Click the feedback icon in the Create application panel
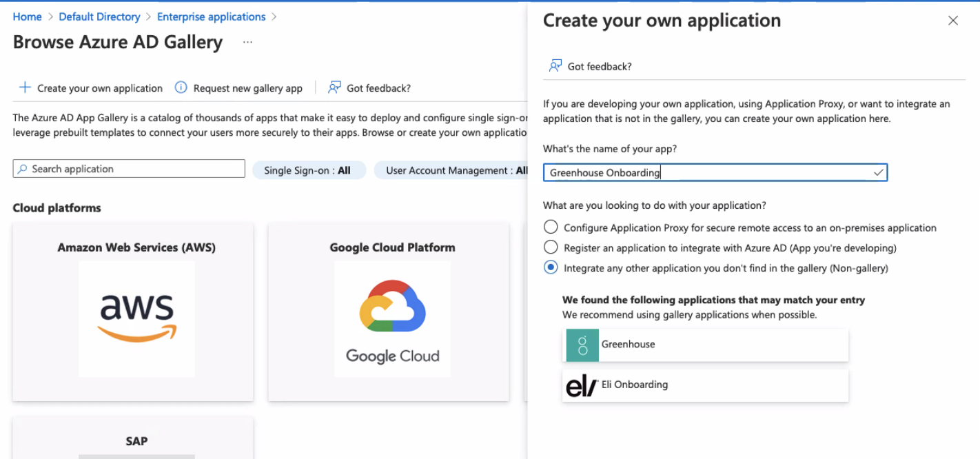This screenshot has height=459, width=980. (x=555, y=66)
